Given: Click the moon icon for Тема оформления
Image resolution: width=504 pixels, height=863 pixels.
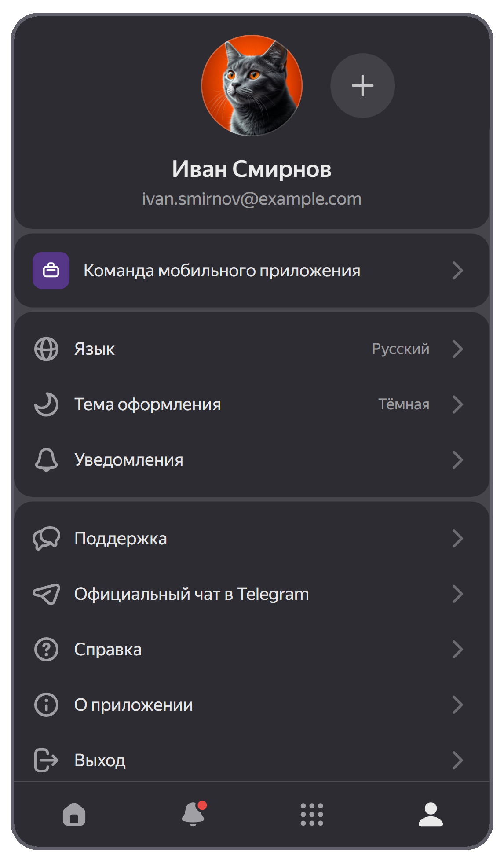Looking at the screenshot, I should point(46,404).
